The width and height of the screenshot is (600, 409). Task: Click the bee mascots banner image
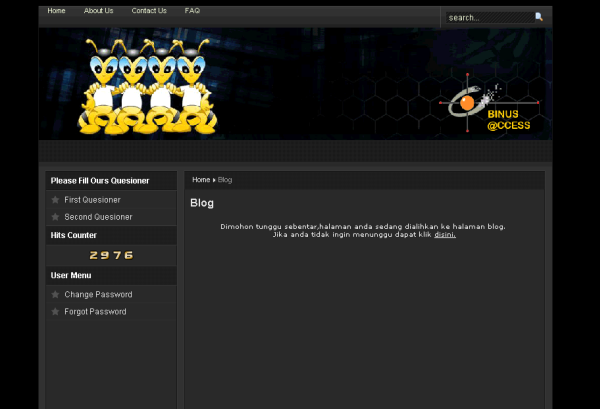[148, 86]
